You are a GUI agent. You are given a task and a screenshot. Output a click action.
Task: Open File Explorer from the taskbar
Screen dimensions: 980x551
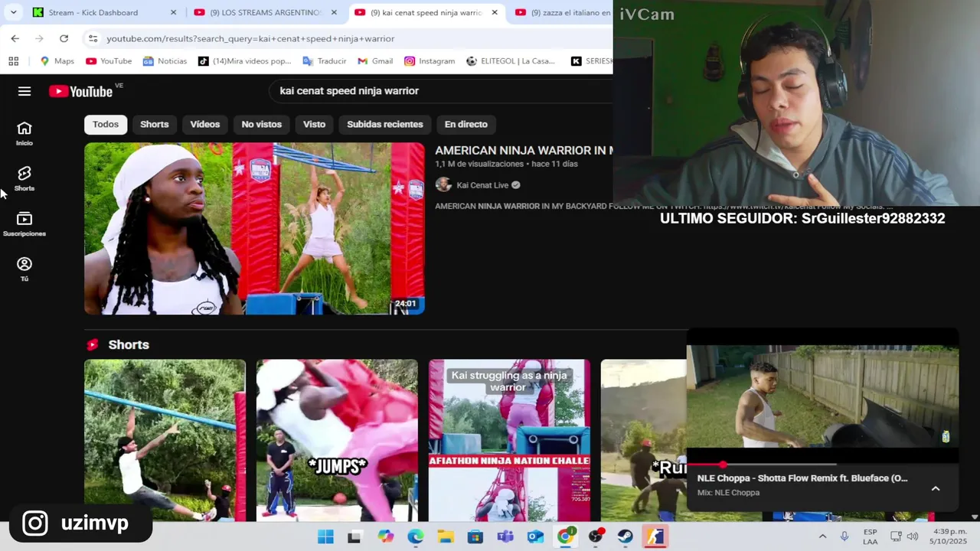click(445, 536)
